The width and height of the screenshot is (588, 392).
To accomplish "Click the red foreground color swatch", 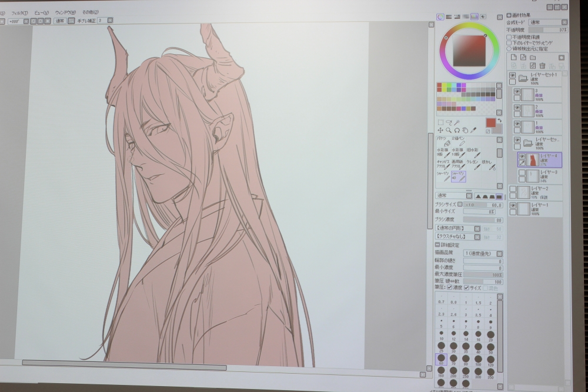I will point(491,123).
